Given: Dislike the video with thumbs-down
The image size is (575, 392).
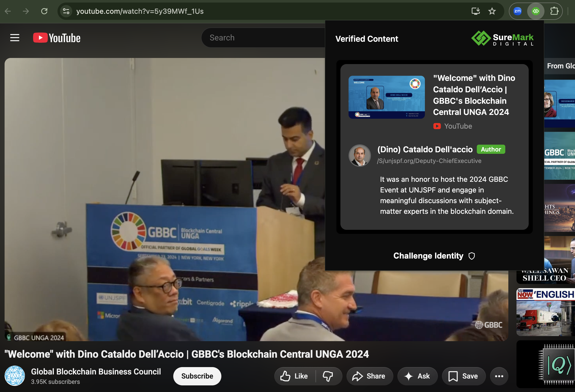Looking at the screenshot, I should [x=328, y=376].
